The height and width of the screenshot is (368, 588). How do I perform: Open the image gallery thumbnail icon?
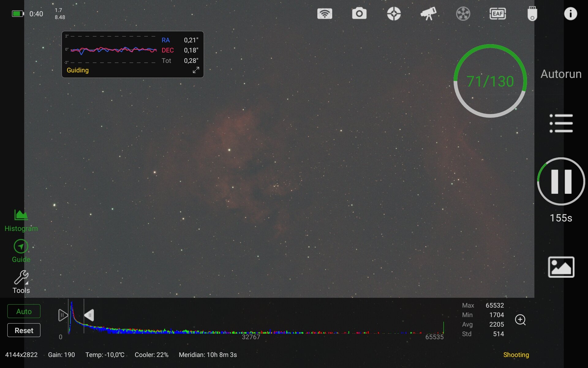pos(561,267)
